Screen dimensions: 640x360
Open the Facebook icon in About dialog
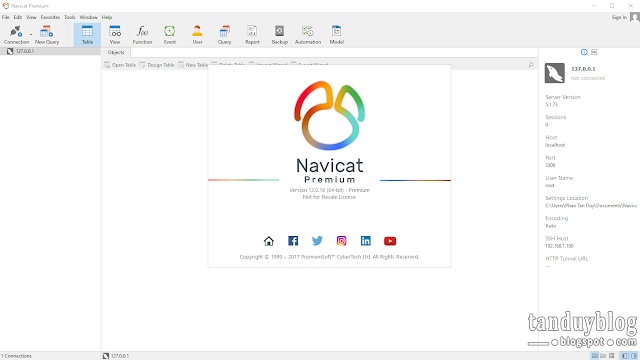tap(293, 241)
